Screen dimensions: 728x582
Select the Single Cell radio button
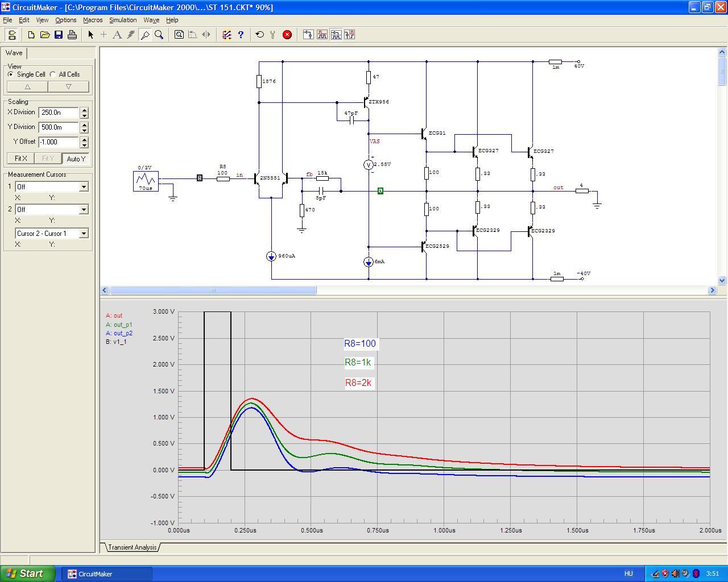11,74
